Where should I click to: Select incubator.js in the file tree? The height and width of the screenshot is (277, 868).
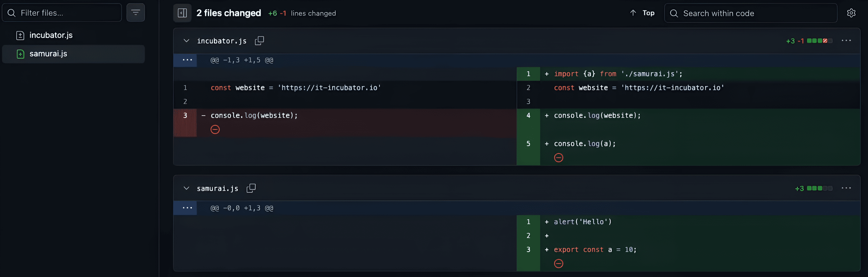(x=51, y=35)
